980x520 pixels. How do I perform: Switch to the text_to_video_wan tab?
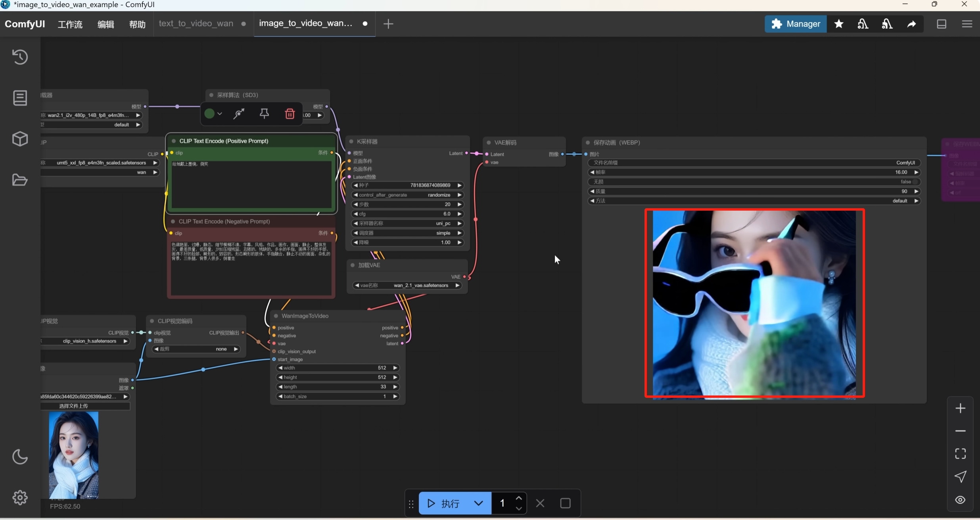196,23
